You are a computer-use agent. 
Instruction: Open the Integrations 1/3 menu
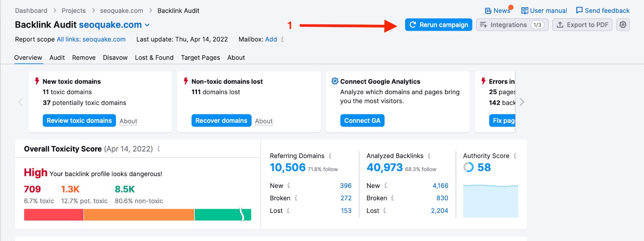point(512,25)
